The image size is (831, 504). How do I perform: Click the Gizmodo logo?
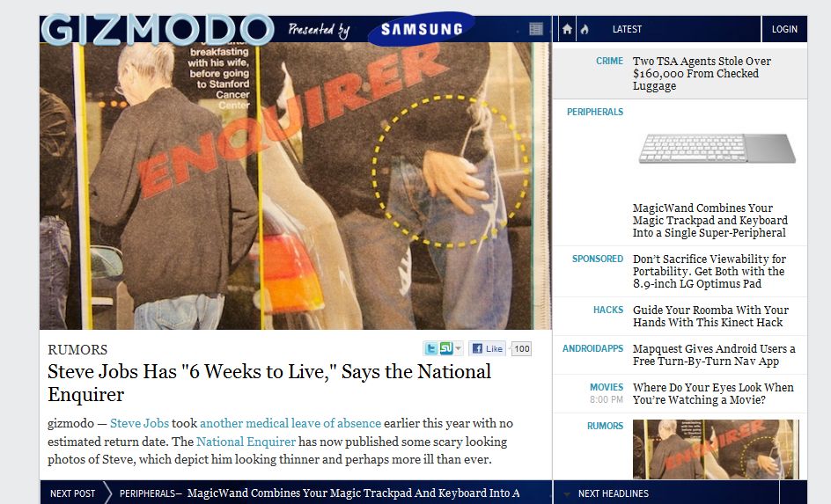pos(158,29)
